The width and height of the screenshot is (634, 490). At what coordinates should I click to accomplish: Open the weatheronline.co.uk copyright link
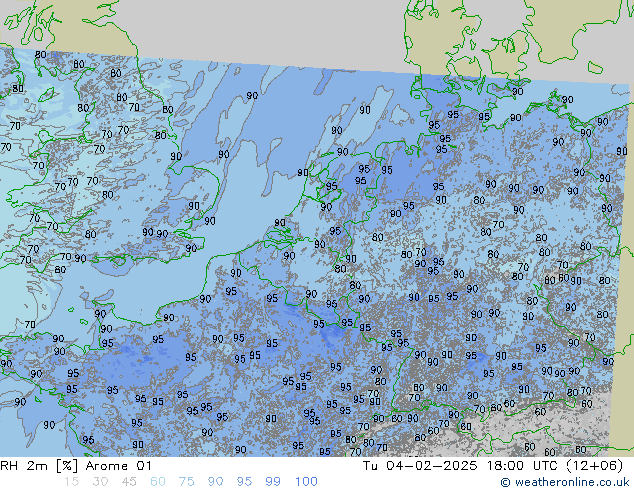(x=565, y=482)
